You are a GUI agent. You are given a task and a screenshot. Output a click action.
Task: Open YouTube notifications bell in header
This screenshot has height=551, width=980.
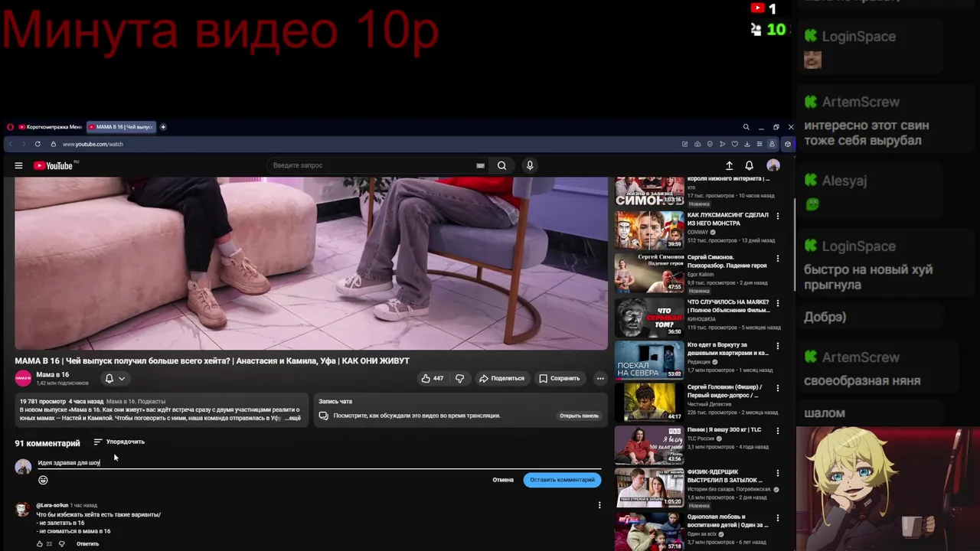pyautogui.click(x=749, y=165)
